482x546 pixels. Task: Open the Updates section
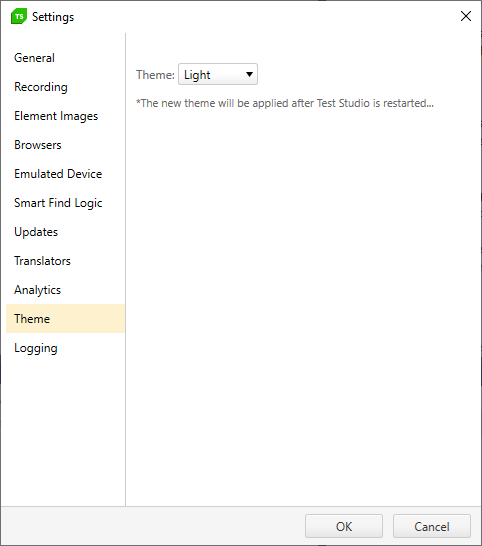[x=65, y=232]
